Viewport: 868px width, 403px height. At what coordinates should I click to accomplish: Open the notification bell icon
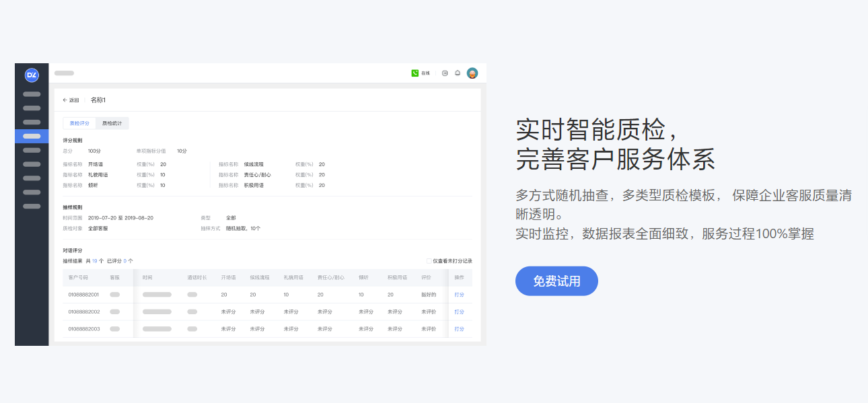pyautogui.click(x=458, y=73)
